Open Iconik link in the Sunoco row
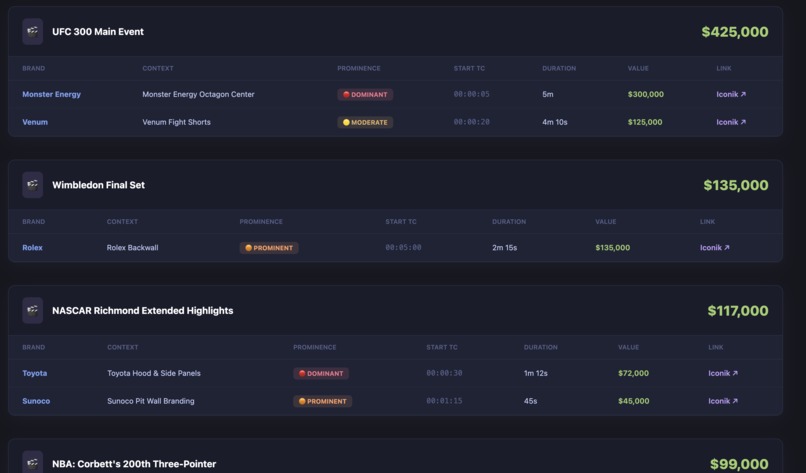The width and height of the screenshot is (806, 473). (723, 401)
